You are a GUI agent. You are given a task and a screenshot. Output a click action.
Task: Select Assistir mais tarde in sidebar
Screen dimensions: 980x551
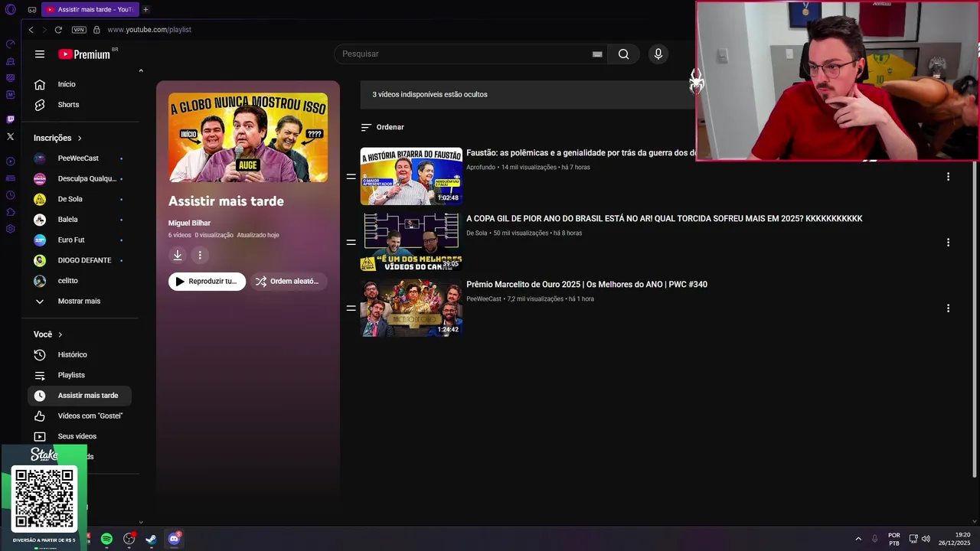[80, 396]
